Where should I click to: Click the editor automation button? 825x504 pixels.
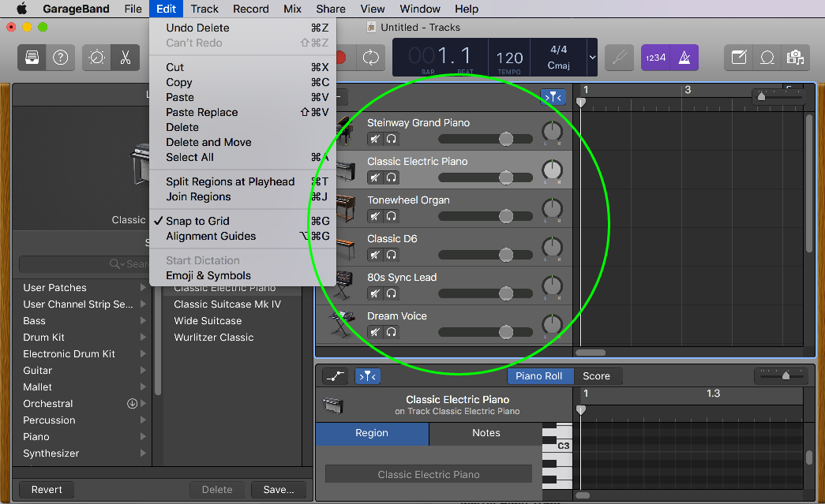coord(336,376)
